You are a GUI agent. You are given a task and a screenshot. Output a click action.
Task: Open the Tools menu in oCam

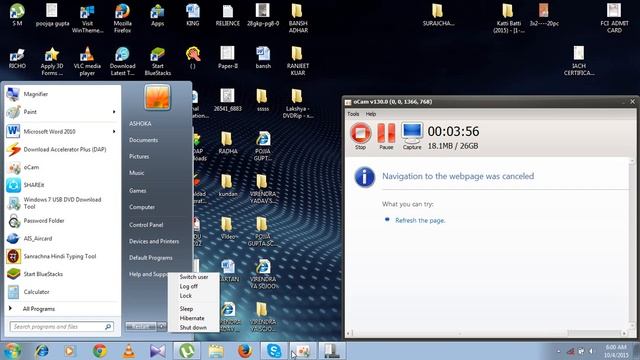point(353,114)
